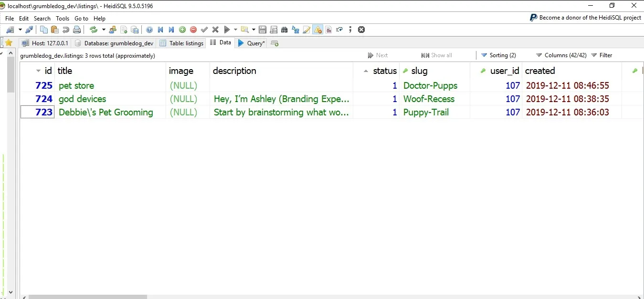This screenshot has width=644, height=299.
Task: Click the Find binoculars icon
Action: [285, 30]
